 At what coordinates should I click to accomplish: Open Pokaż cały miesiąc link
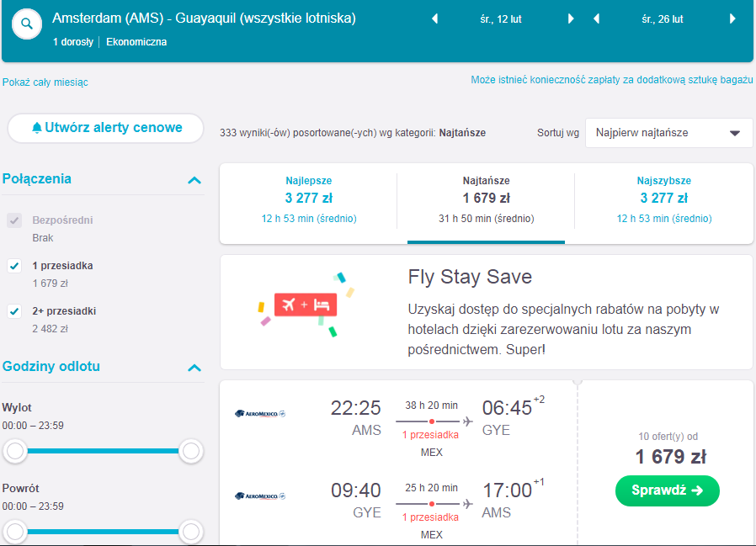click(45, 82)
